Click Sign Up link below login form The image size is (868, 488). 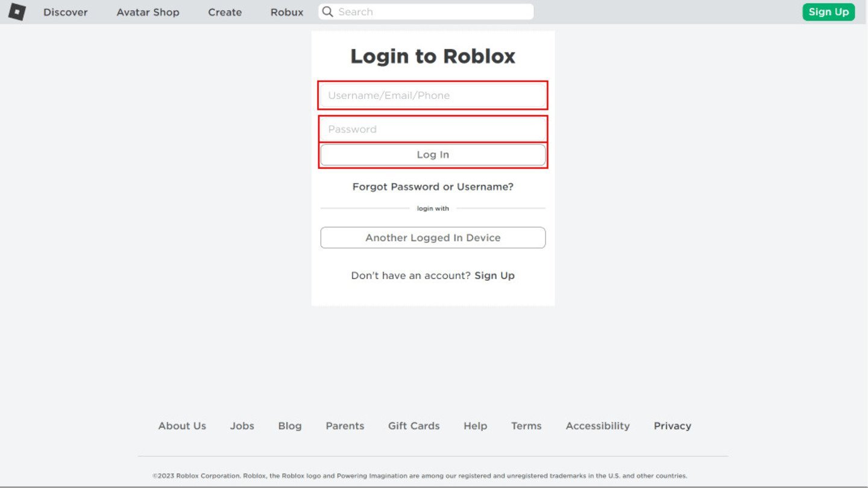[x=494, y=275]
